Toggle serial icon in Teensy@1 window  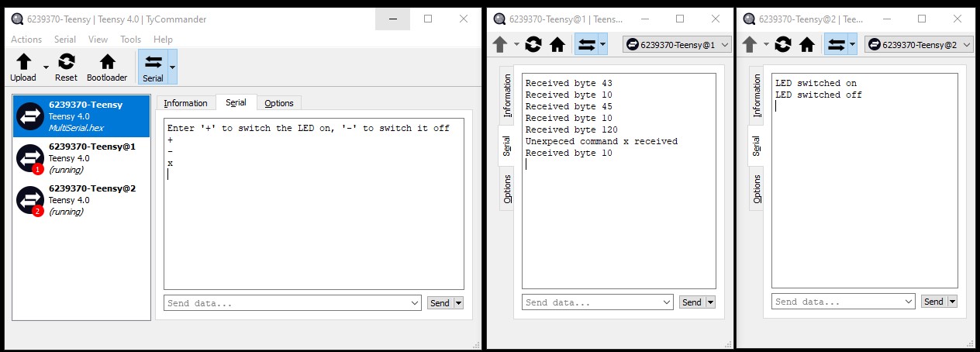[x=586, y=44]
